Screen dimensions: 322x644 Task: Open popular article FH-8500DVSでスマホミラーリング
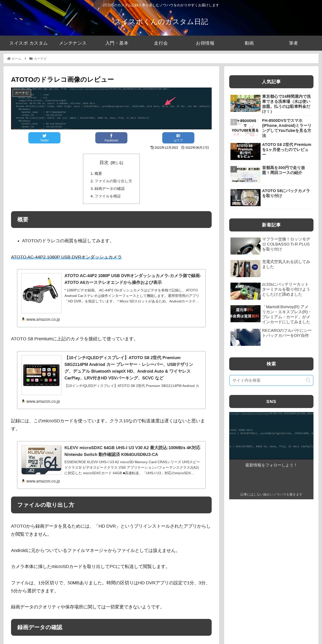point(271,128)
